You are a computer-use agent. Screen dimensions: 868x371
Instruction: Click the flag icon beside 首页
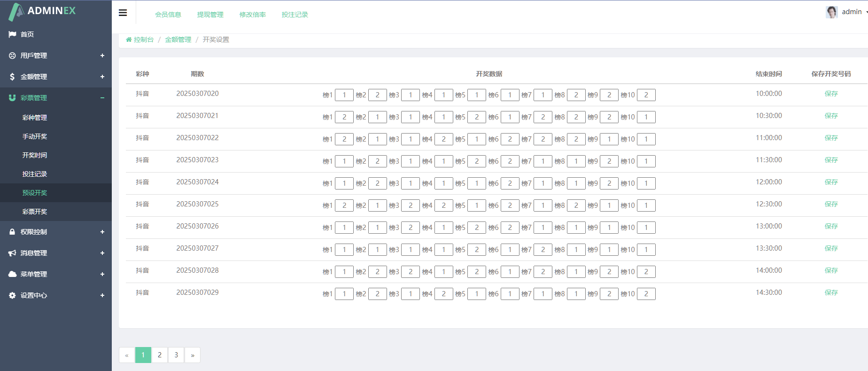click(x=12, y=34)
